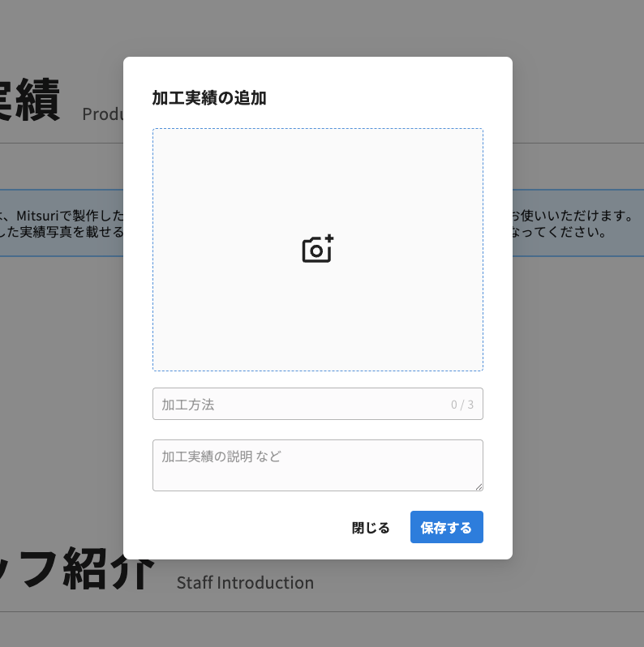Save with the 保存する button
644x647 pixels.
[x=446, y=527]
